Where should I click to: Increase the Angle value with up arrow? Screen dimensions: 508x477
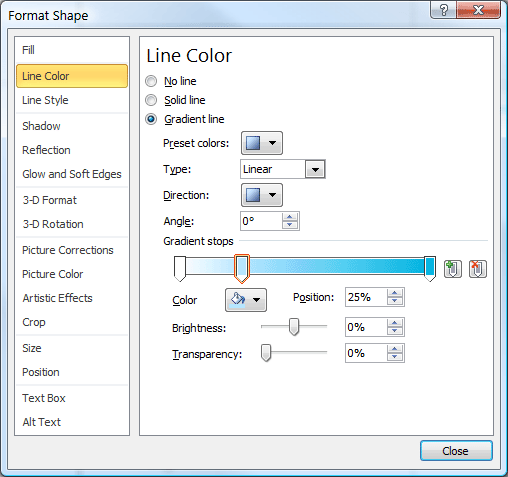[x=290, y=217]
